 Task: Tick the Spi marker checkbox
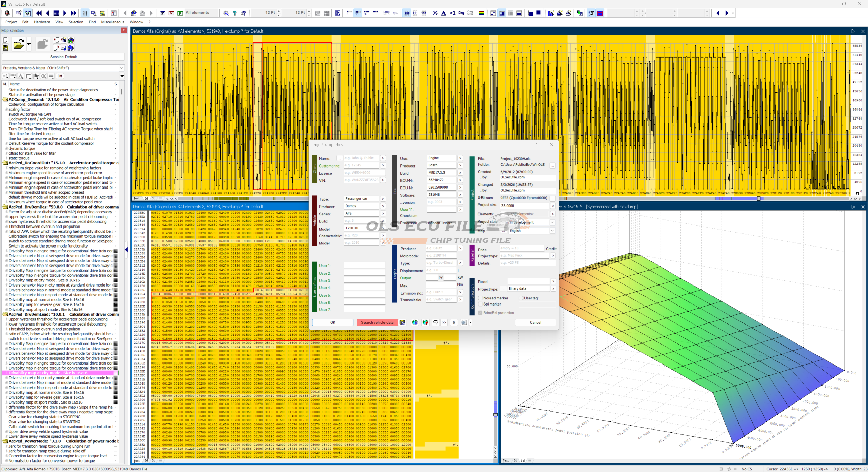pos(480,304)
